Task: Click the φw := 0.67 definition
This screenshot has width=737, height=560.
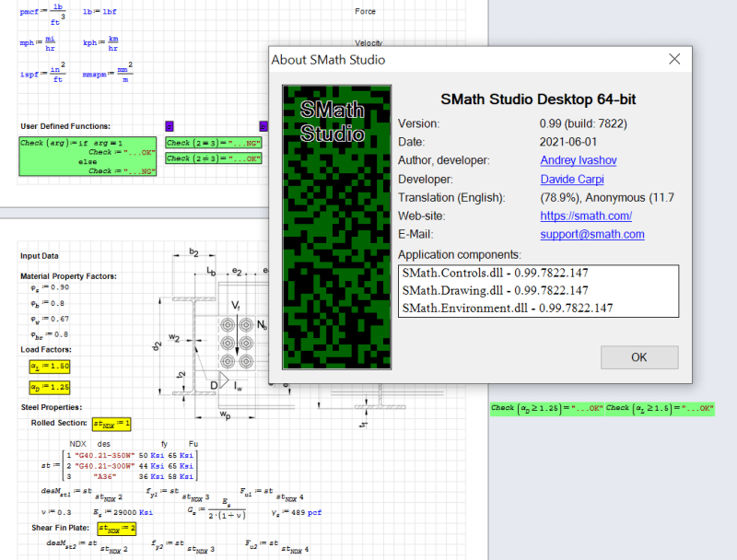Action: click(50, 320)
